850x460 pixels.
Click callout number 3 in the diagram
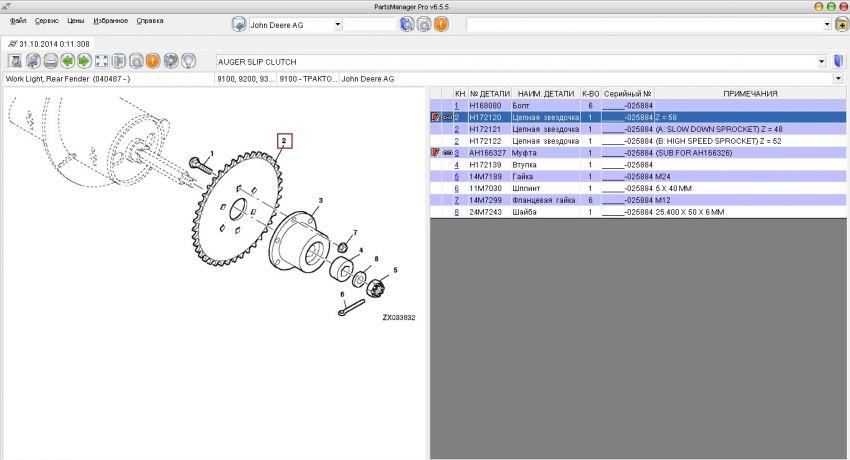(320, 200)
